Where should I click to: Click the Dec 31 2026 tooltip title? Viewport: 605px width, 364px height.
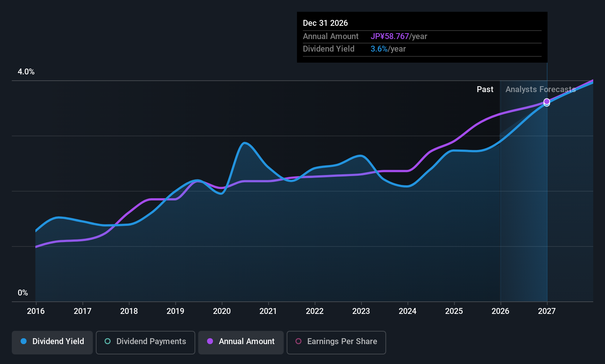[x=325, y=23]
